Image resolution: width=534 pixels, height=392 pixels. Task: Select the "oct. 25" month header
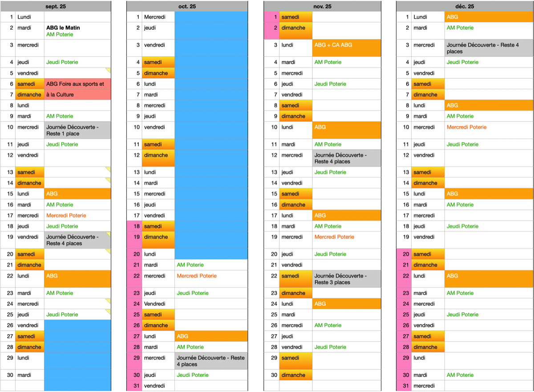[x=187, y=6]
